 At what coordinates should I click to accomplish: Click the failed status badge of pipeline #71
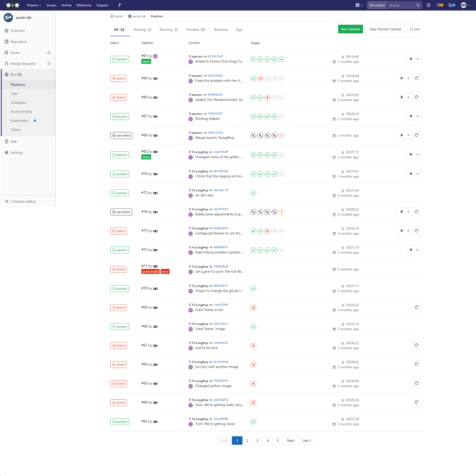(x=119, y=270)
